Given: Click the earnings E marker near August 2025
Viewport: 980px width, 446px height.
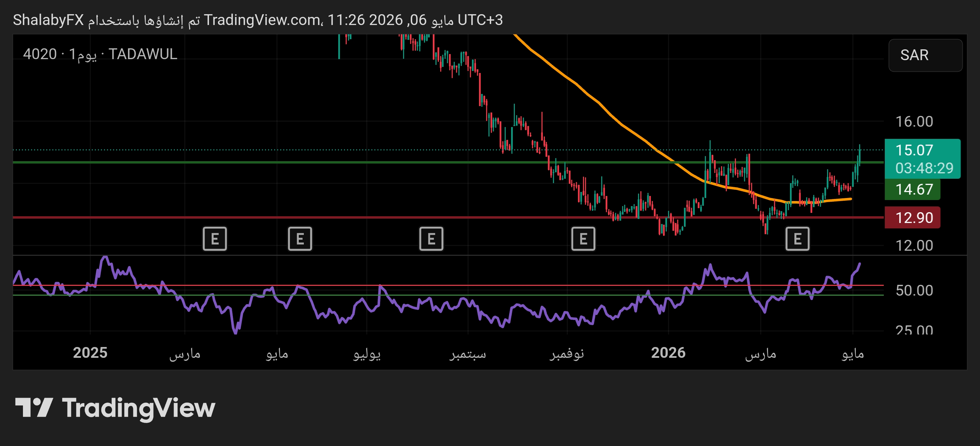Looking at the screenshot, I should [x=431, y=239].
